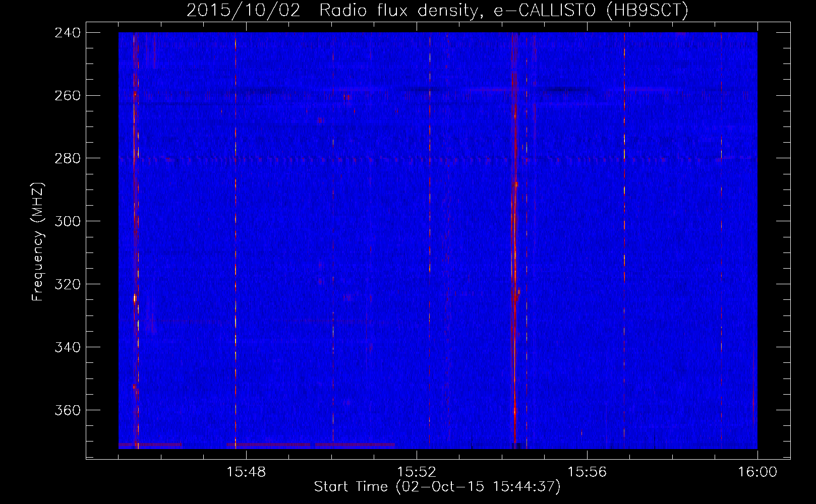
Task: Click the 320 frequency tick label
Action: pos(68,285)
